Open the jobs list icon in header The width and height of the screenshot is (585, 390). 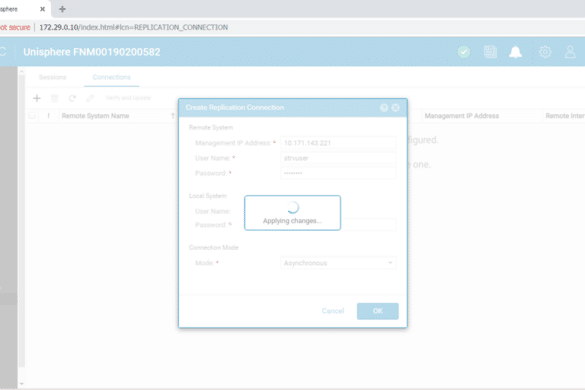click(490, 52)
